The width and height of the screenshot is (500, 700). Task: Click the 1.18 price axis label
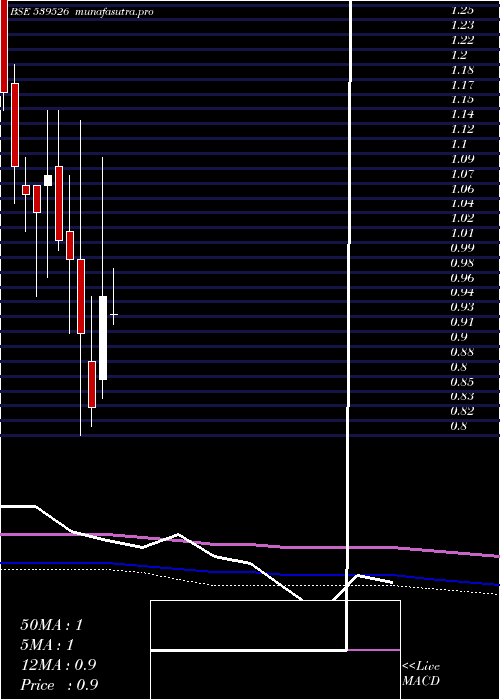462,70
